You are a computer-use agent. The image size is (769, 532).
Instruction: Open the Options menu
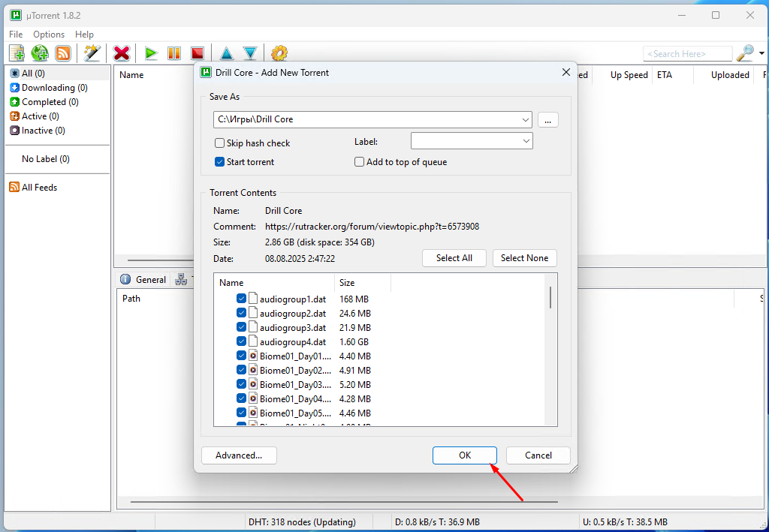point(49,35)
